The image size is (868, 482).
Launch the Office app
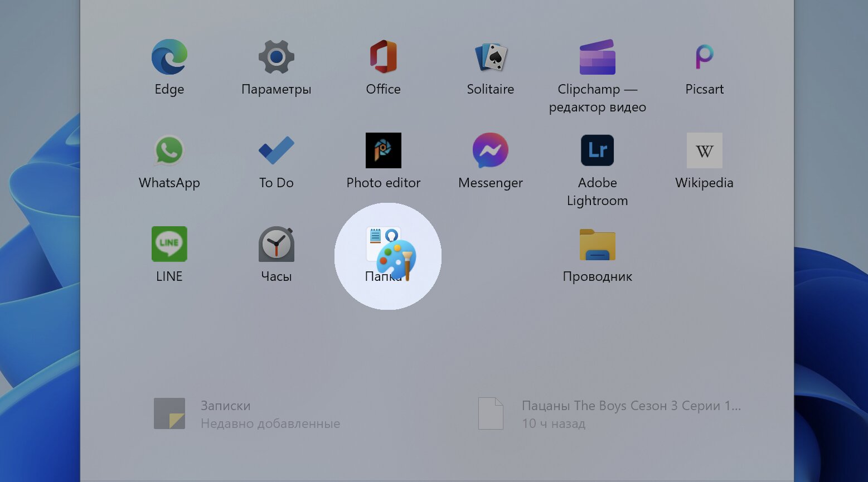point(384,57)
